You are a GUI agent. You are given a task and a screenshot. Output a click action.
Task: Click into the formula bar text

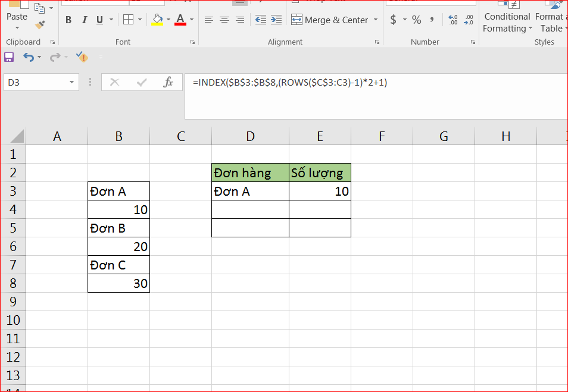[290, 83]
